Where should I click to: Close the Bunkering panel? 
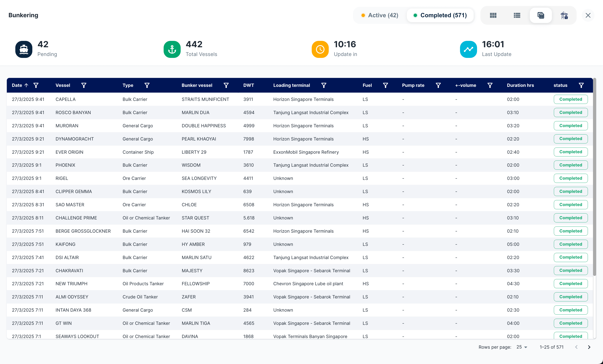[x=588, y=15]
